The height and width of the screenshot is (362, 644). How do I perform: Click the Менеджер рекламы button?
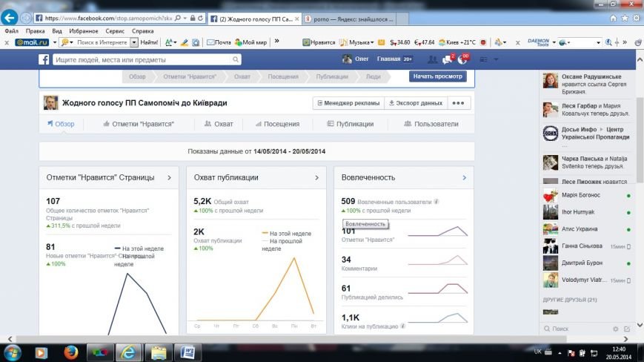[x=349, y=103]
